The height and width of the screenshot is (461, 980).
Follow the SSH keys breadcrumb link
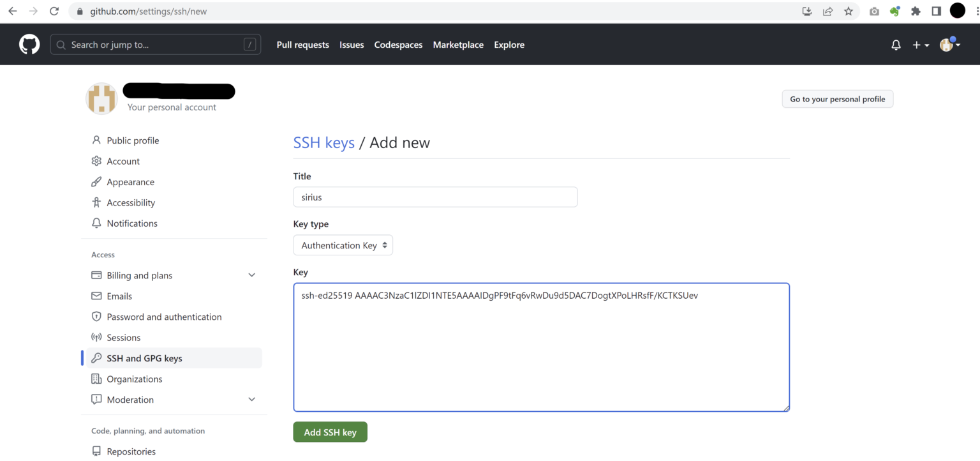pos(323,142)
